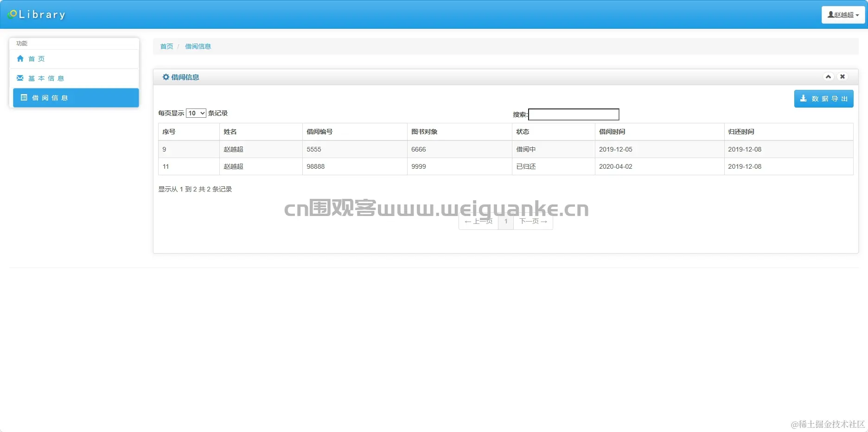Sort by 借阅编号 column header
Screen dimensions: 868x432
(x=355, y=132)
